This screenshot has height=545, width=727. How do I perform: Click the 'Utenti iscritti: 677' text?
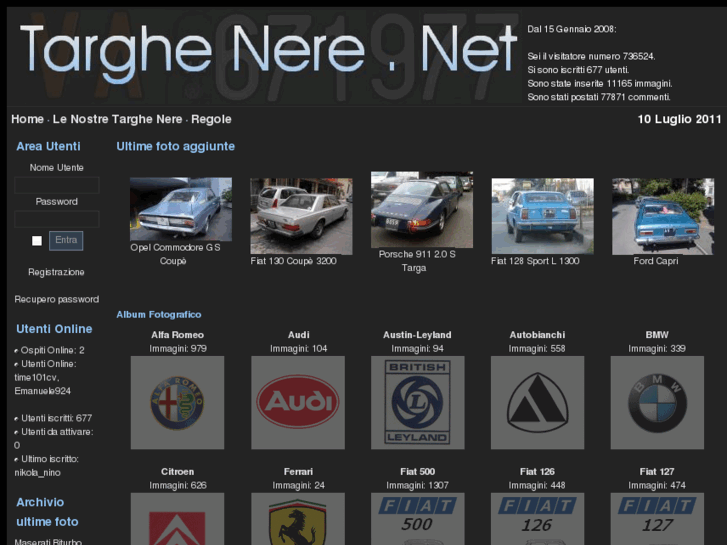57,418
